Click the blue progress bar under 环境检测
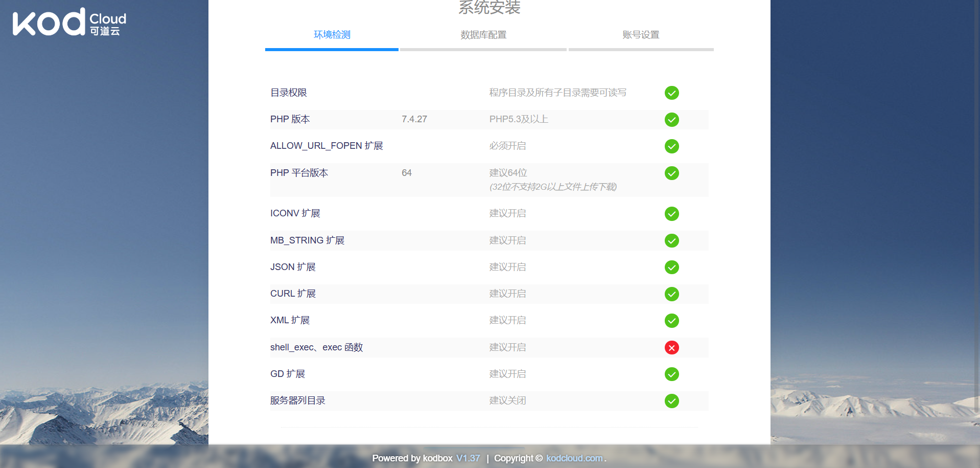The width and height of the screenshot is (980, 468). (332, 50)
